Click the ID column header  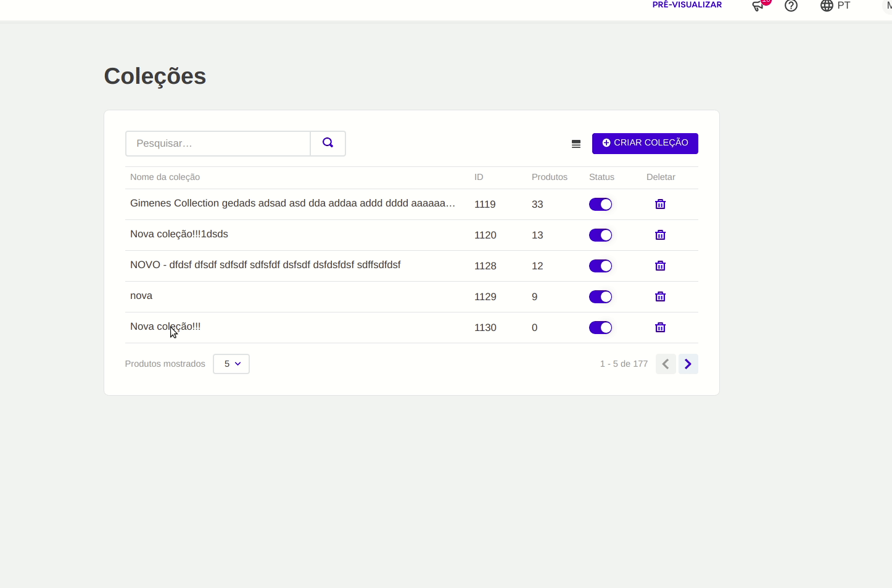pos(479,177)
